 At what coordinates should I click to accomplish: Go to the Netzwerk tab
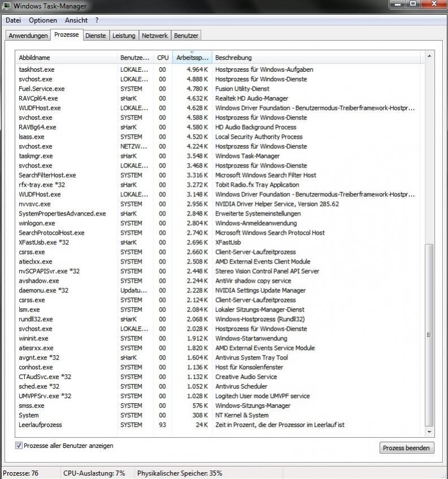pos(154,36)
